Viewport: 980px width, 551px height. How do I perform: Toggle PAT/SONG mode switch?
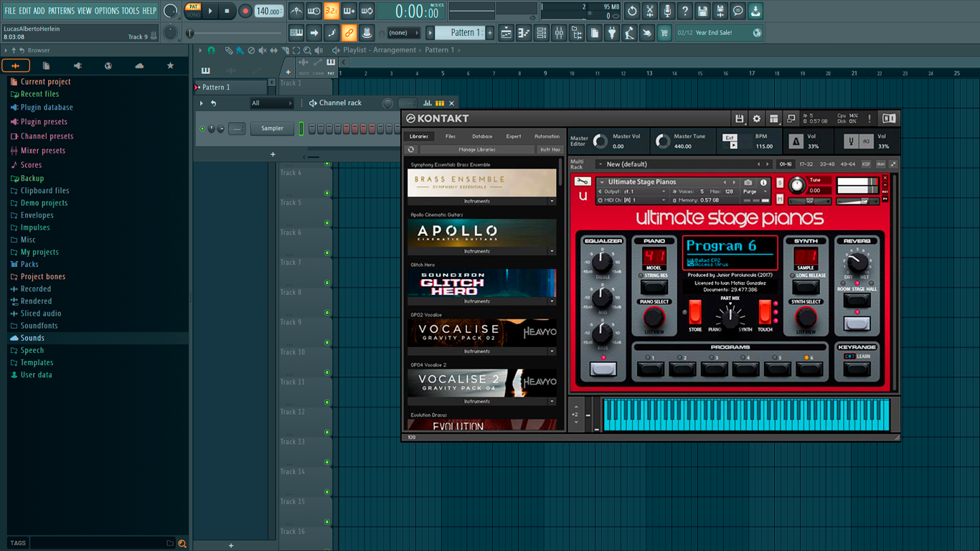pyautogui.click(x=193, y=11)
